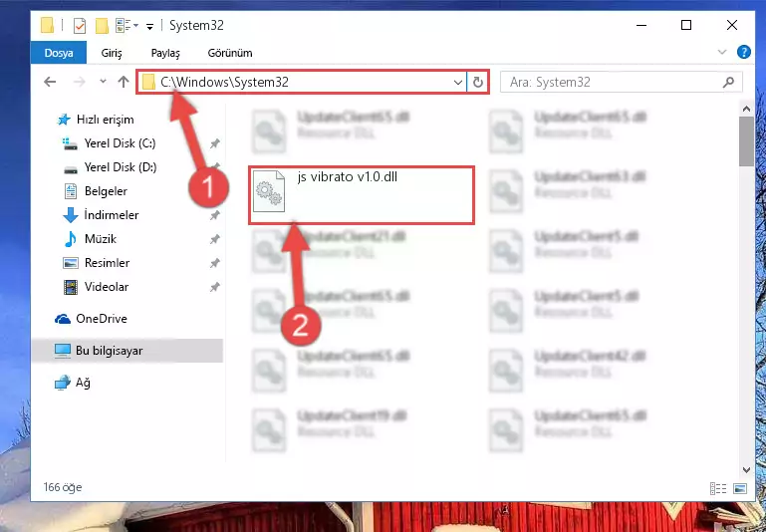
Task: Go up one folder level
Action: pyautogui.click(x=124, y=82)
